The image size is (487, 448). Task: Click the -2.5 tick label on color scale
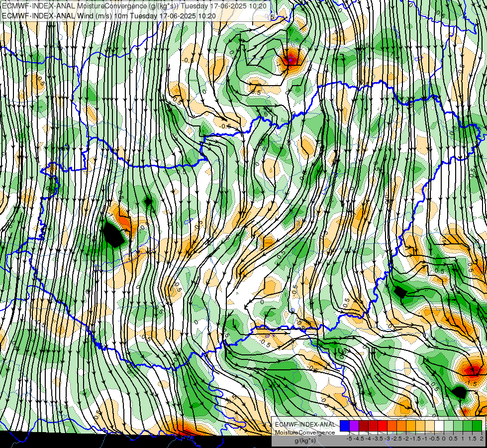pyautogui.click(x=397, y=439)
